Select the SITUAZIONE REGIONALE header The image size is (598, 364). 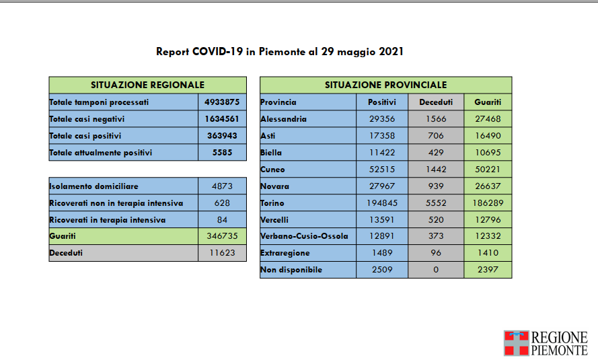(x=147, y=85)
